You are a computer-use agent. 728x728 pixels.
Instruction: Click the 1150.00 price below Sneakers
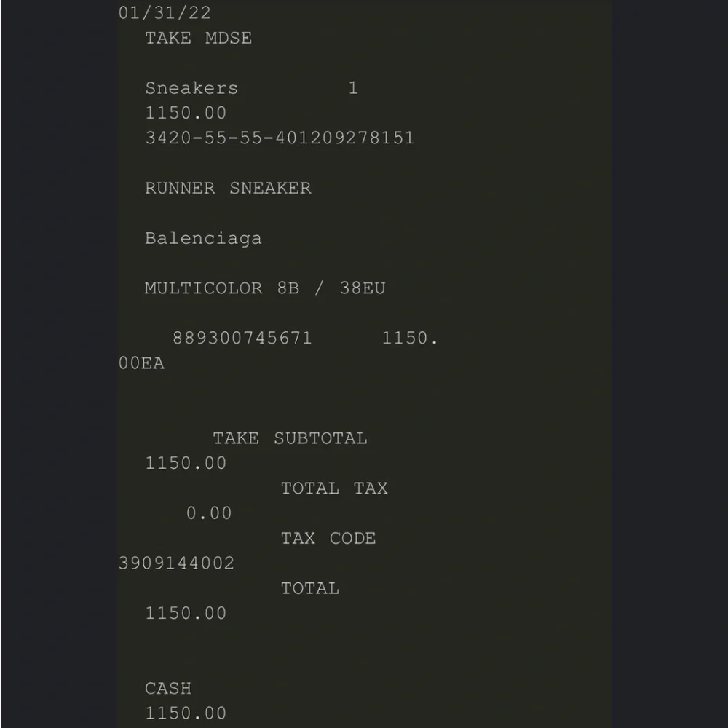pyautogui.click(x=186, y=114)
